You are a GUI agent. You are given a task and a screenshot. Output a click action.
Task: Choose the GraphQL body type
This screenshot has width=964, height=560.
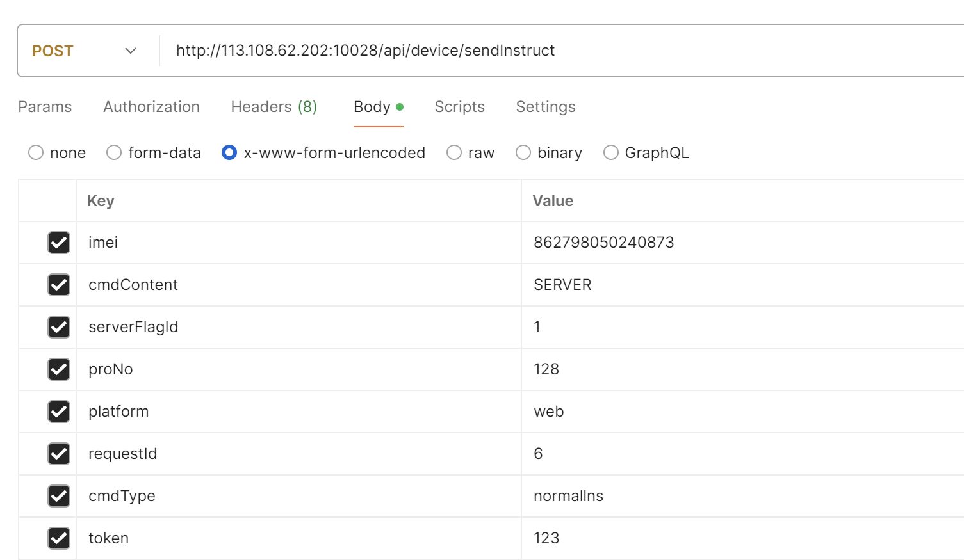(x=611, y=153)
